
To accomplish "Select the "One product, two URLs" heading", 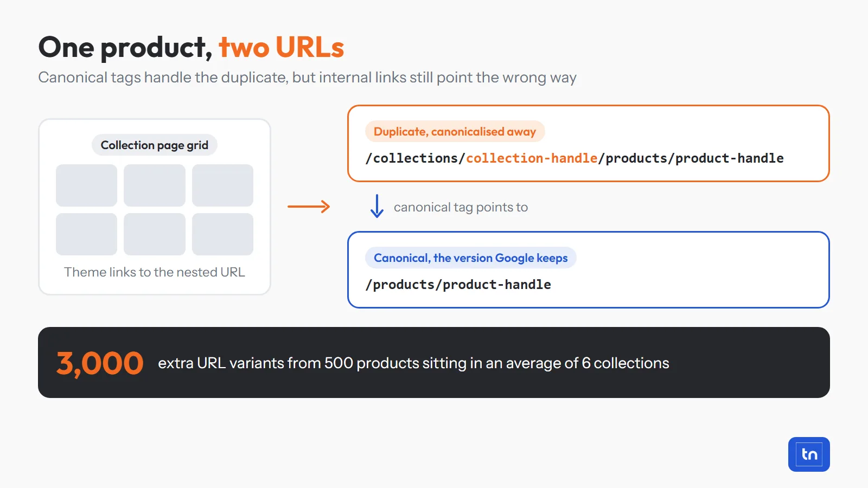I will tap(191, 47).
